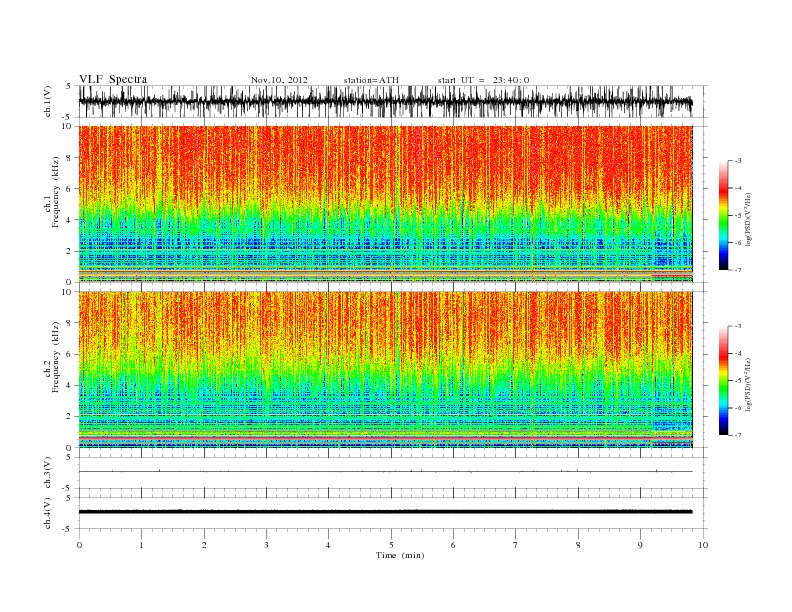Click time axis tick label "2"
This screenshot has height=612, width=792.
(204, 545)
